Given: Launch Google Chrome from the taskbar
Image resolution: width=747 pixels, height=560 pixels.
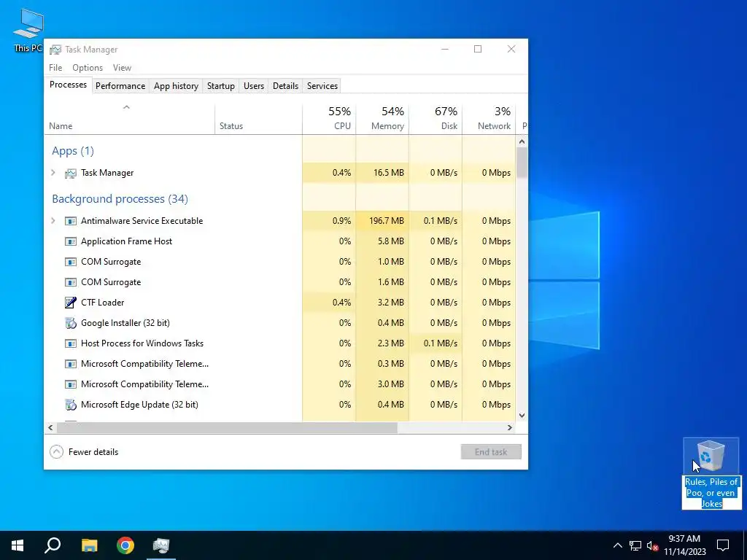Looking at the screenshot, I should tap(125, 545).
